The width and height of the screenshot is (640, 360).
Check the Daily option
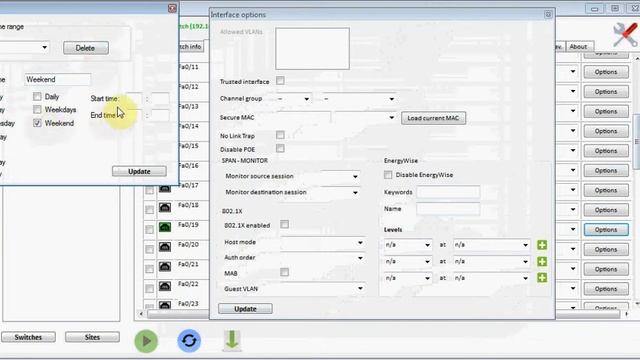point(37,96)
